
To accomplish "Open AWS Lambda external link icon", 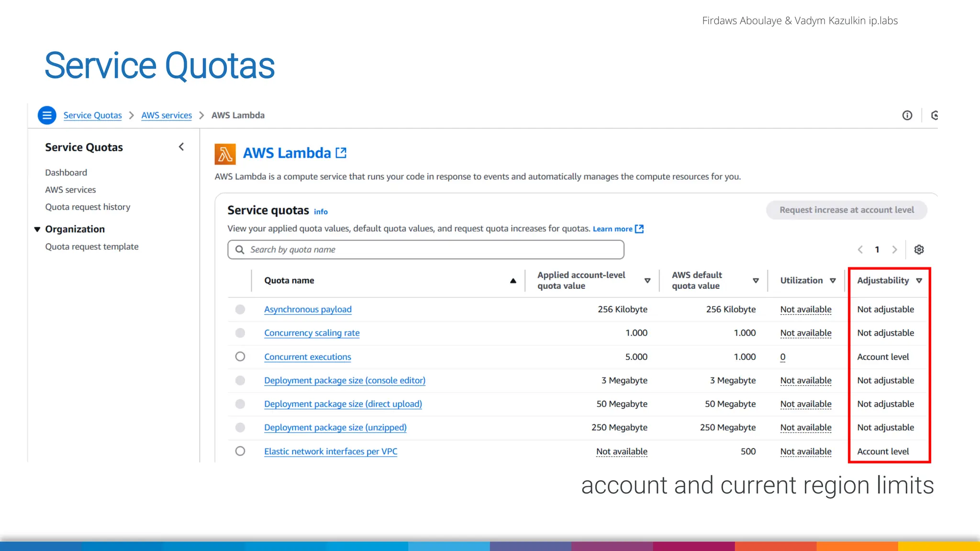I will [x=341, y=153].
